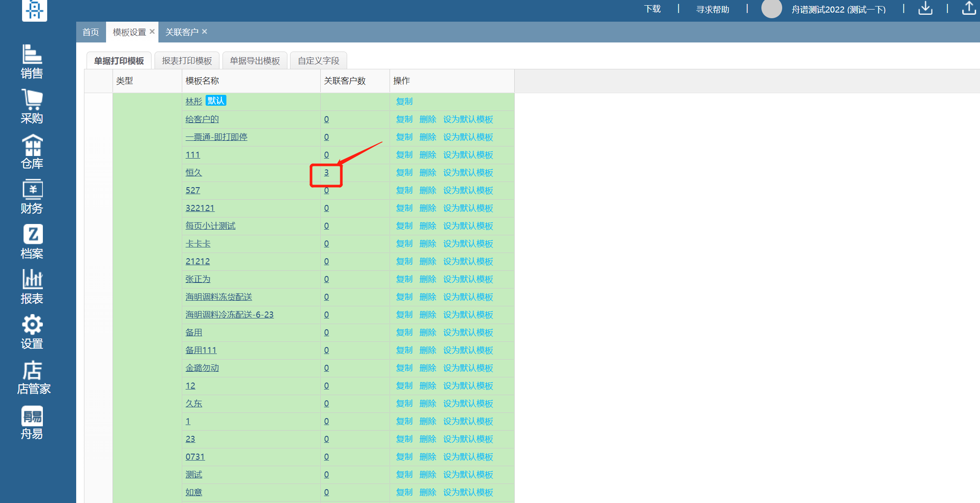Screen dimensions: 980x503
Task: Open the 舟易 module
Action: point(32,422)
